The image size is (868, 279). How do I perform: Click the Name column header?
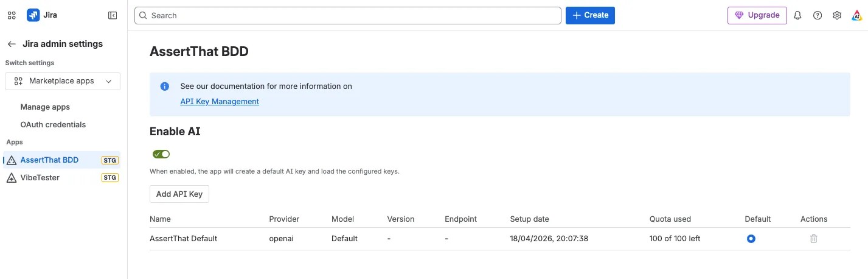coord(160,219)
